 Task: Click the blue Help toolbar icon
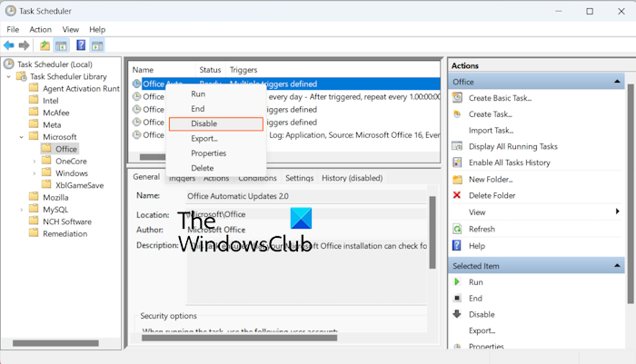(x=81, y=45)
